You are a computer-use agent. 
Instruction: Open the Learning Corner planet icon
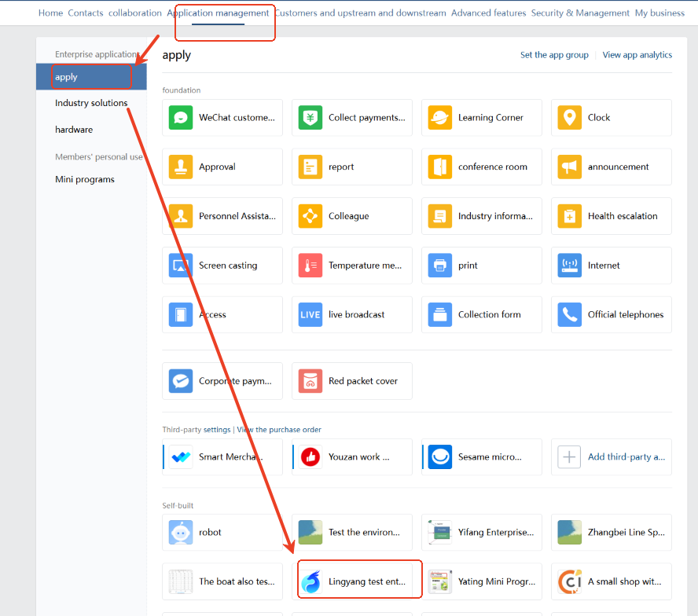[x=440, y=118]
